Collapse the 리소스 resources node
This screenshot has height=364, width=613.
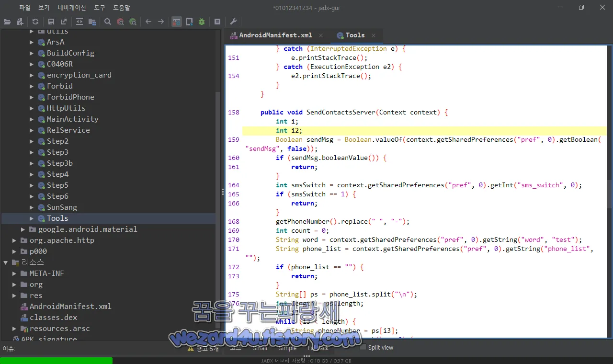tap(6, 262)
